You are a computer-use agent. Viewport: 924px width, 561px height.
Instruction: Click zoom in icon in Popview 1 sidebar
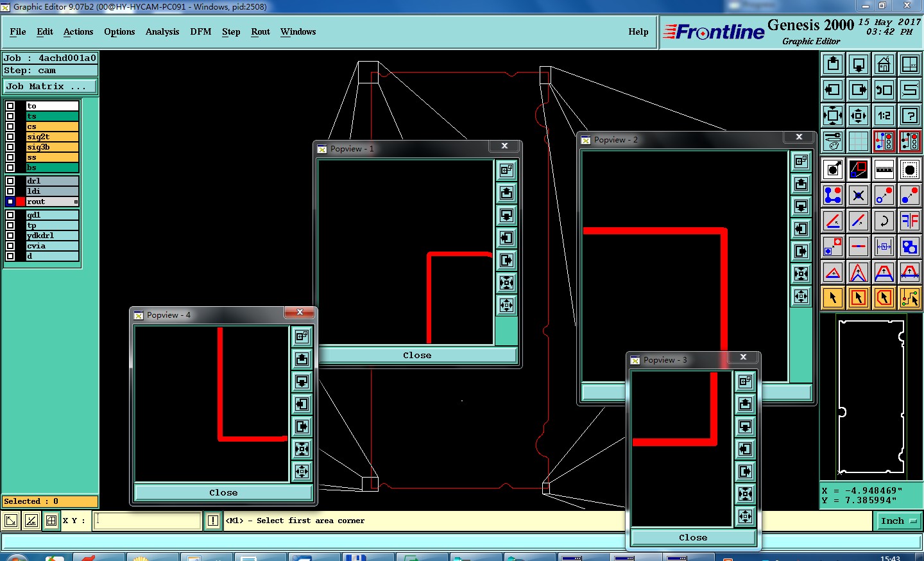(x=507, y=282)
